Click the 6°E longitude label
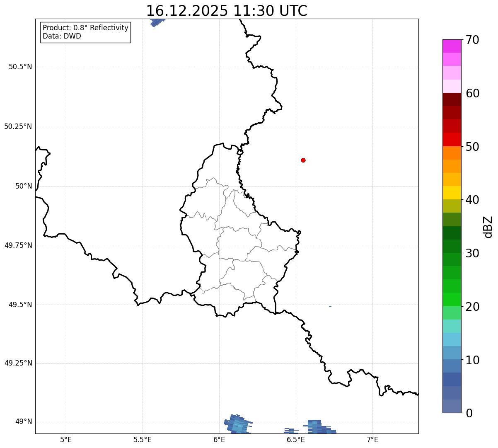Image resolution: width=498 pixels, height=448 pixels. [x=219, y=439]
